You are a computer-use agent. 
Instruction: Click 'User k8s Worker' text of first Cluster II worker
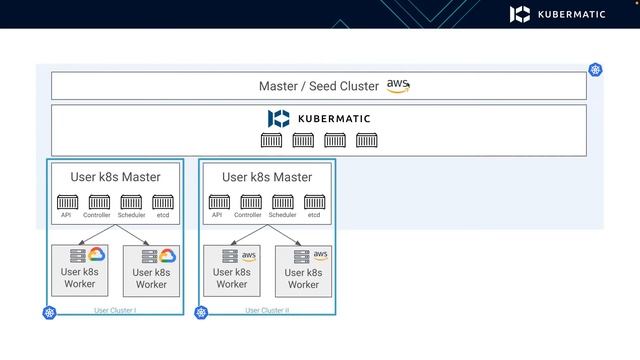click(232, 278)
